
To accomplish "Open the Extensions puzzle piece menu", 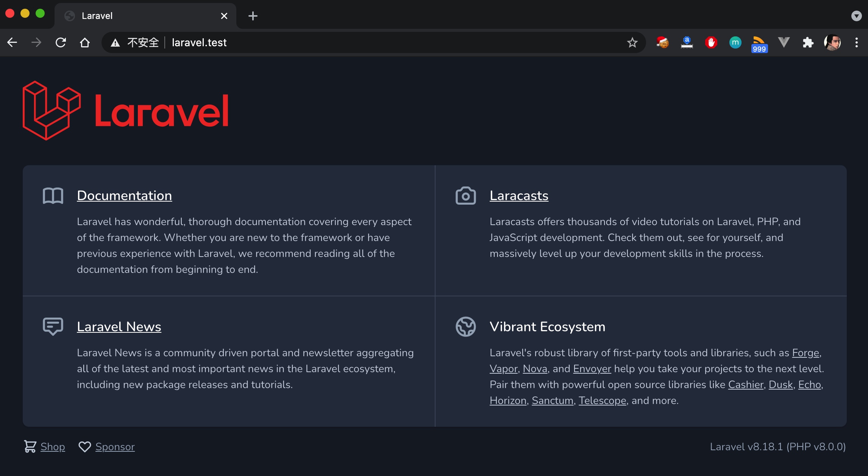I will click(x=808, y=42).
